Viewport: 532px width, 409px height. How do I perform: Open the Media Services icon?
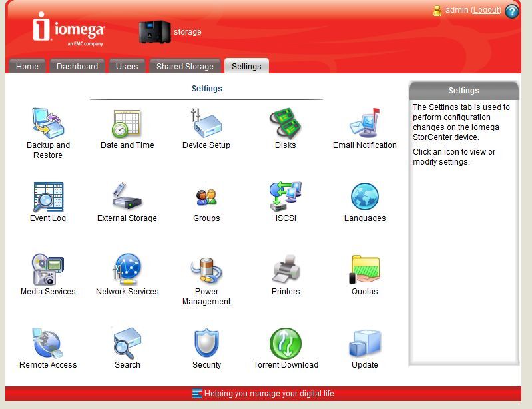coord(48,270)
